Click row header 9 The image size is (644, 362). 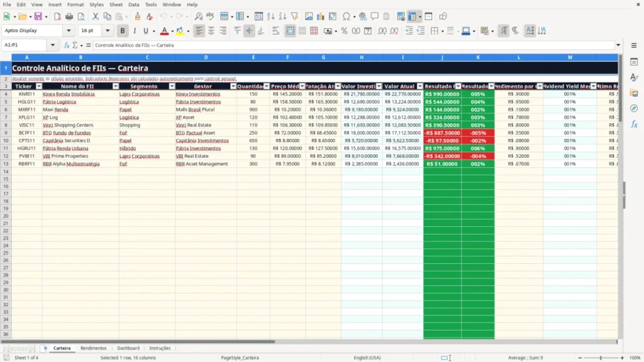click(x=6, y=133)
